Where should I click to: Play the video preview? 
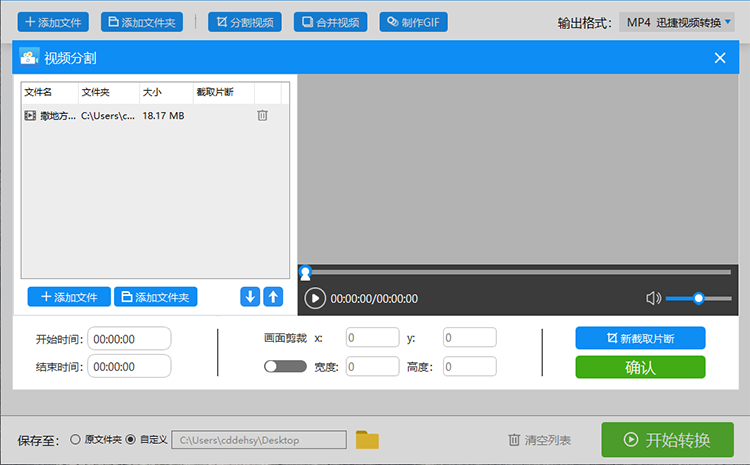315,299
